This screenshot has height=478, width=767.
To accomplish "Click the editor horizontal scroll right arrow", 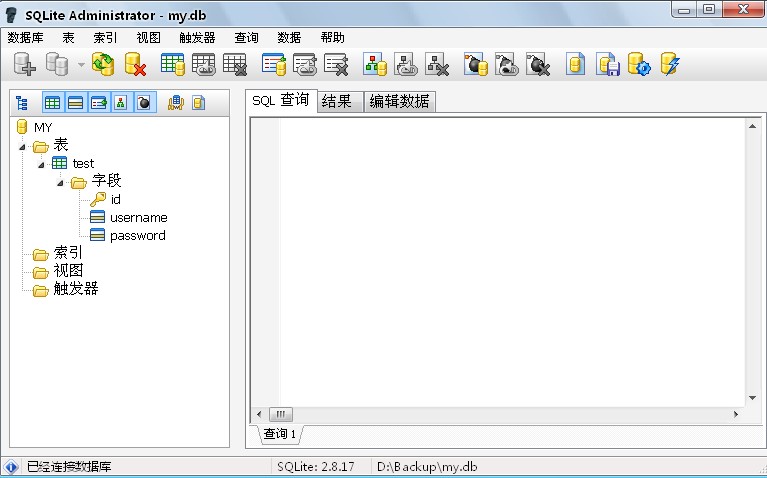I will [736, 414].
